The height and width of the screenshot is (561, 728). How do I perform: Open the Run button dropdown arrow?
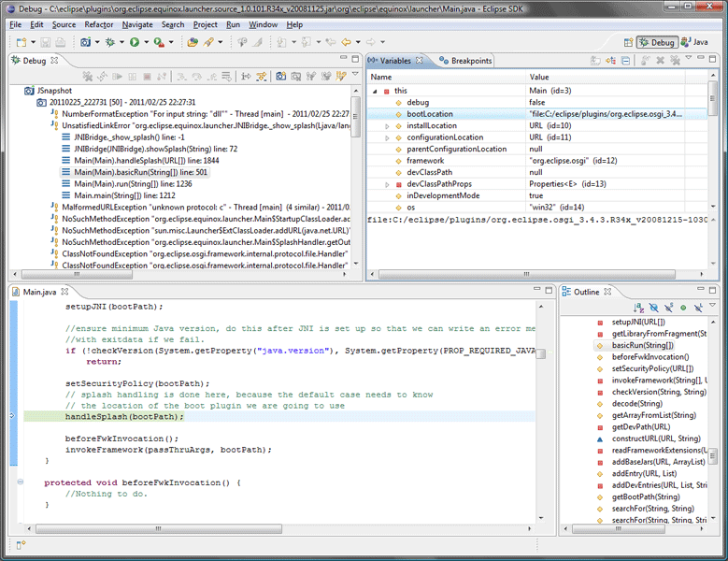(146, 42)
